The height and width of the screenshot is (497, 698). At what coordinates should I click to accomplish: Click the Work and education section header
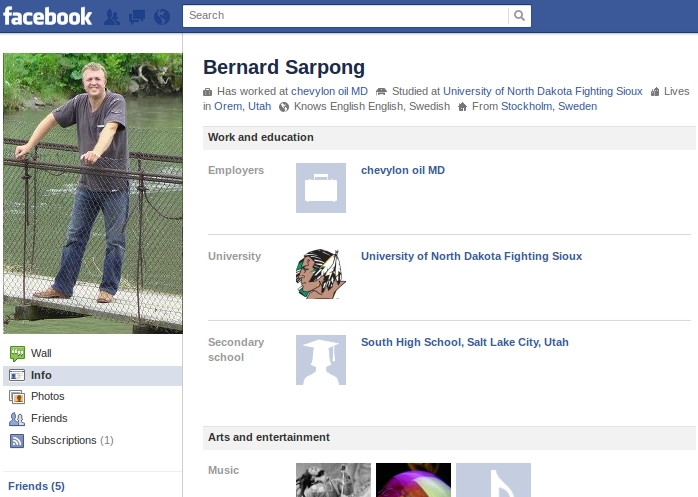click(449, 138)
